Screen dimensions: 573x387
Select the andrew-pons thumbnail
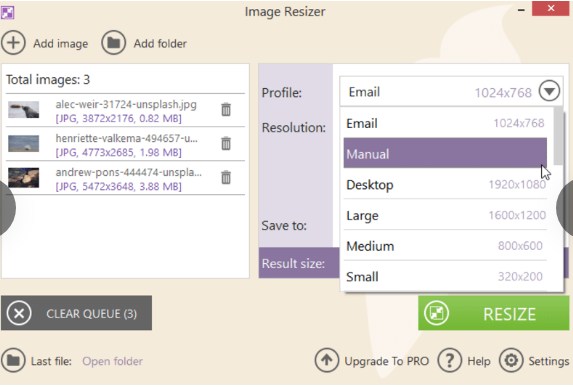click(x=24, y=178)
